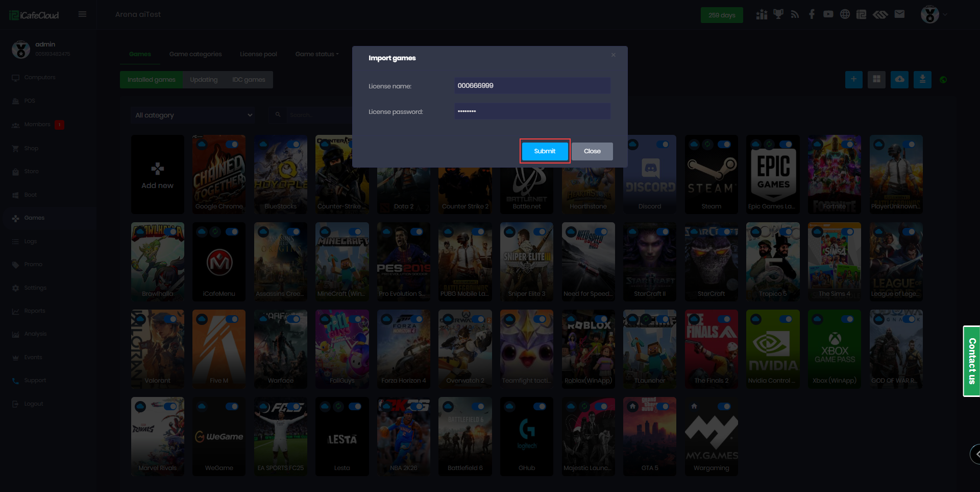Toggle the WeGame game switch
Screen dimensions: 980x492
point(232,407)
